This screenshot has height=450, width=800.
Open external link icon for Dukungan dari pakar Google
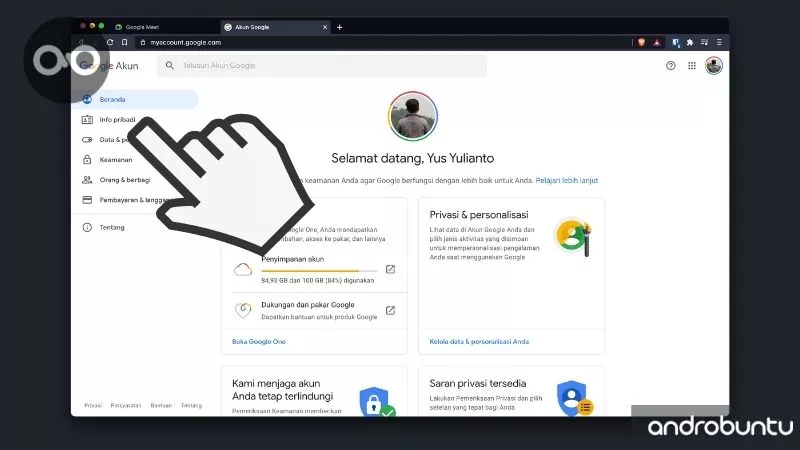pyautogui.click(x=390, y=310)
